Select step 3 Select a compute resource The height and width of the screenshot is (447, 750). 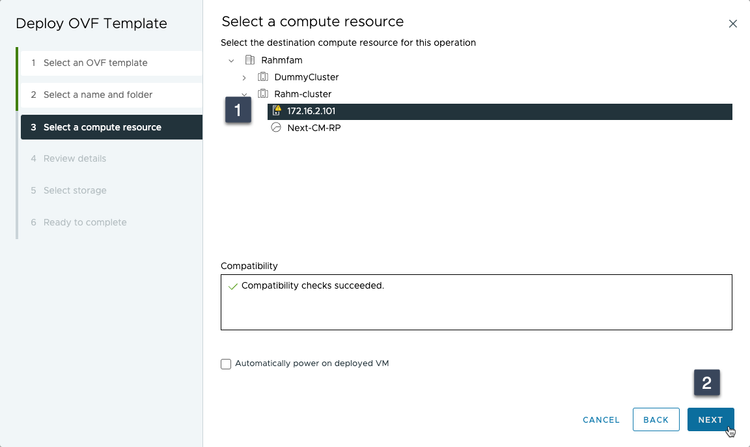(110, 127)
